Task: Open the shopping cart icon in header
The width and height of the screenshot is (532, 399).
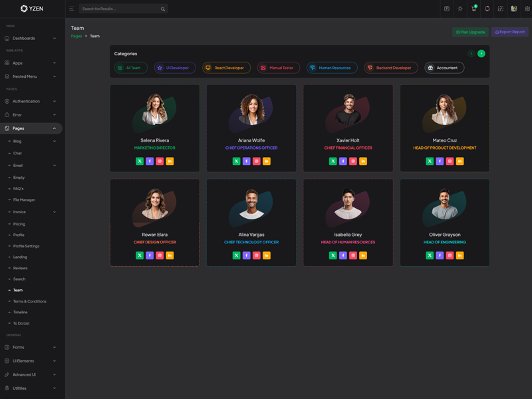Action: coord(473,9)
